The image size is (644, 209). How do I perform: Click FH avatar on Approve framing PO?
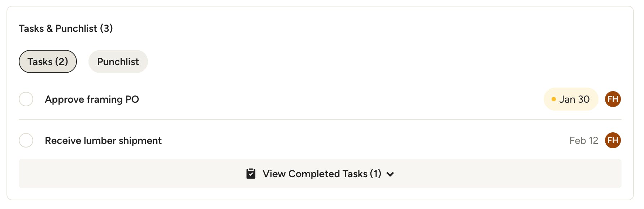pos(613,99)
